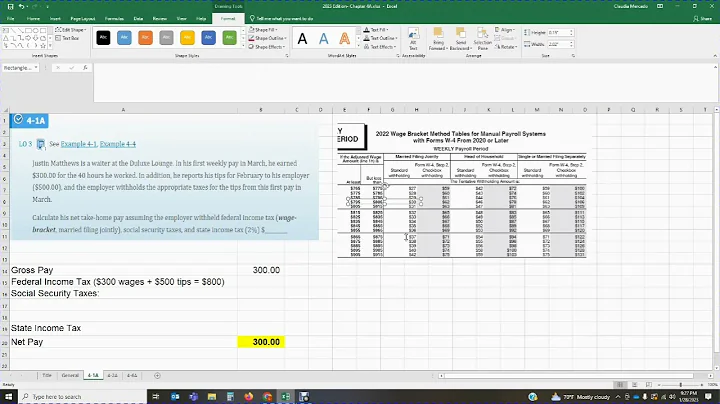The height and width of the screenshot is (404, 720).
Task: Apply the green Abc shape style
Action: [229, 38]
